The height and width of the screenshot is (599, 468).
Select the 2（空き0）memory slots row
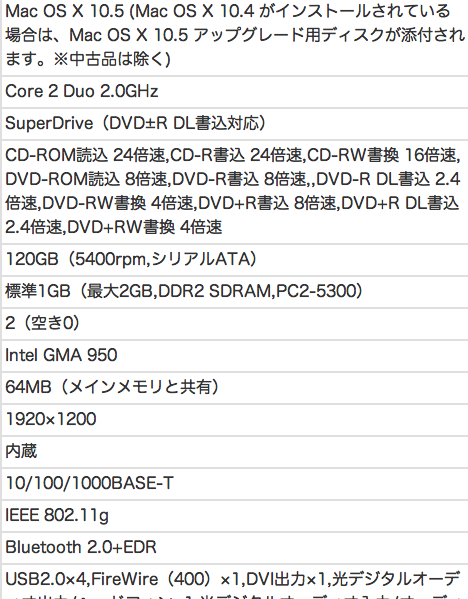coord(235,324)
